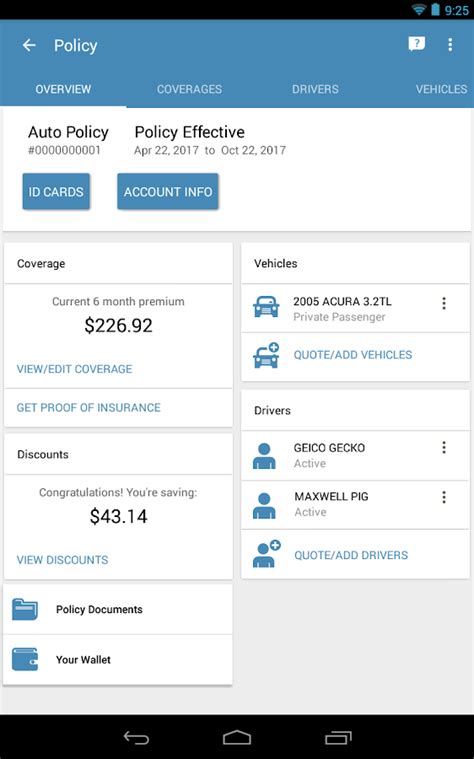The height and width of the screenshot is (759, 474).
Task: Select driver MAXWELL PIG
Action: coord(355,505)
